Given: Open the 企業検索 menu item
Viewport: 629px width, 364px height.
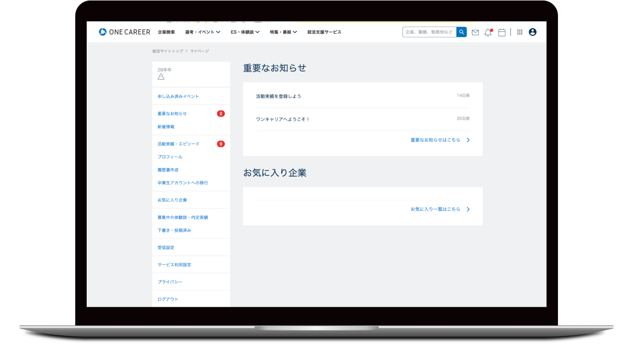Looking at the screenshot, I should [x=166, y=32].
